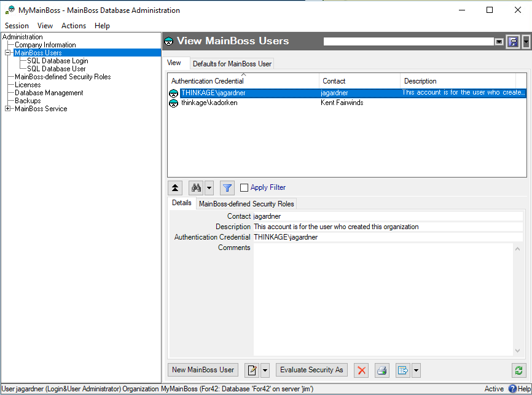The width and height of the screenshot is (532, 395).
Task: Select the thinkage\kadorken user row
Action: 346,103
